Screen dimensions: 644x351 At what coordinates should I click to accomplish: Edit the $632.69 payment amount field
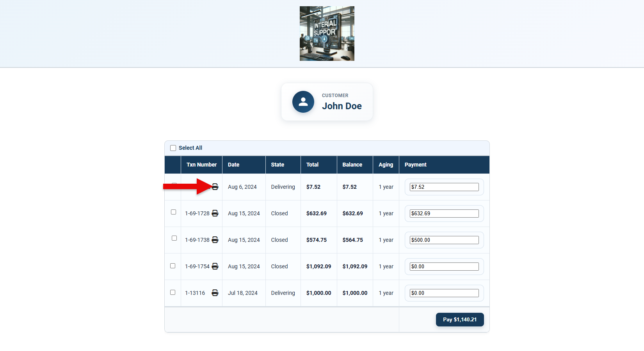click(x=444, y=213)
